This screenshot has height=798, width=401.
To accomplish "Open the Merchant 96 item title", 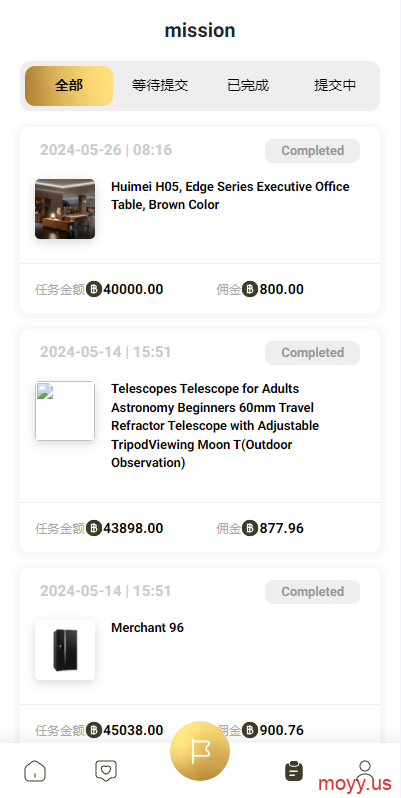I will (x=147, y=628).
